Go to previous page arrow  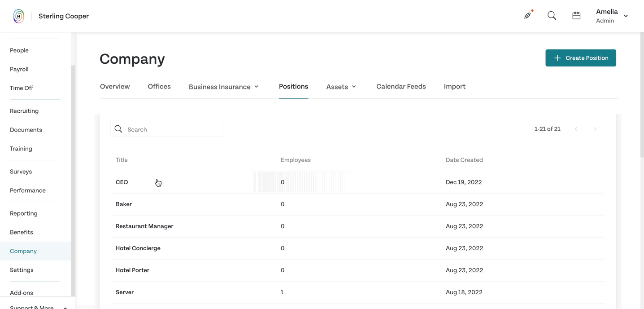coord(576,129)
